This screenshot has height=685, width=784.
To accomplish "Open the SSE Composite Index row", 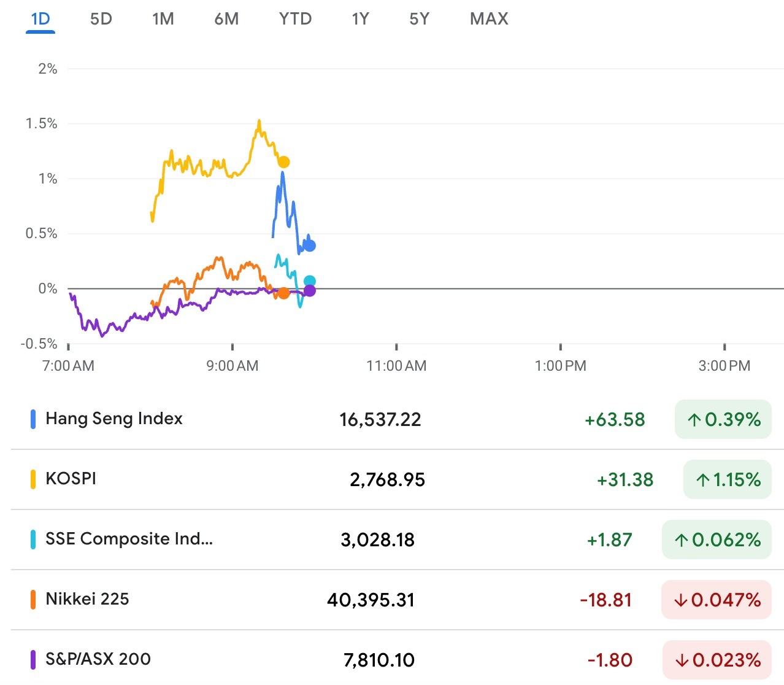I will click(x=398, y=540).
